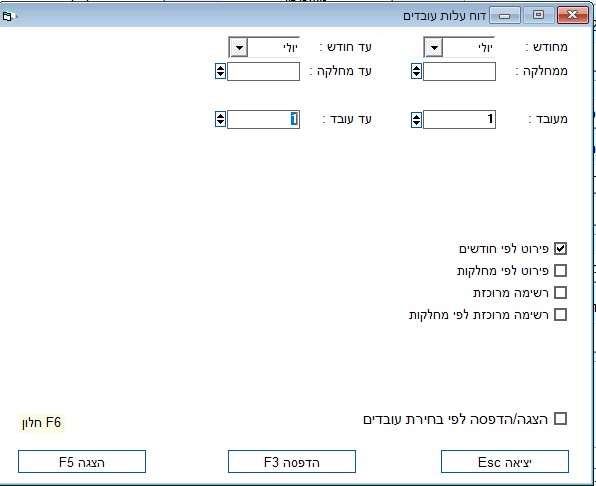Click the עד עובד spinner arrows
Screen dimensions: 596x486
coord(220,119)
